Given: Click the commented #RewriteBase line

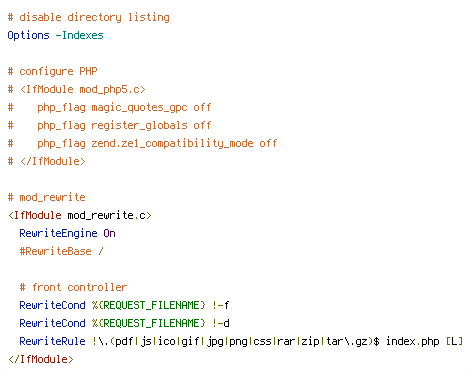Looking at the screenshot, I should [61, 251].
